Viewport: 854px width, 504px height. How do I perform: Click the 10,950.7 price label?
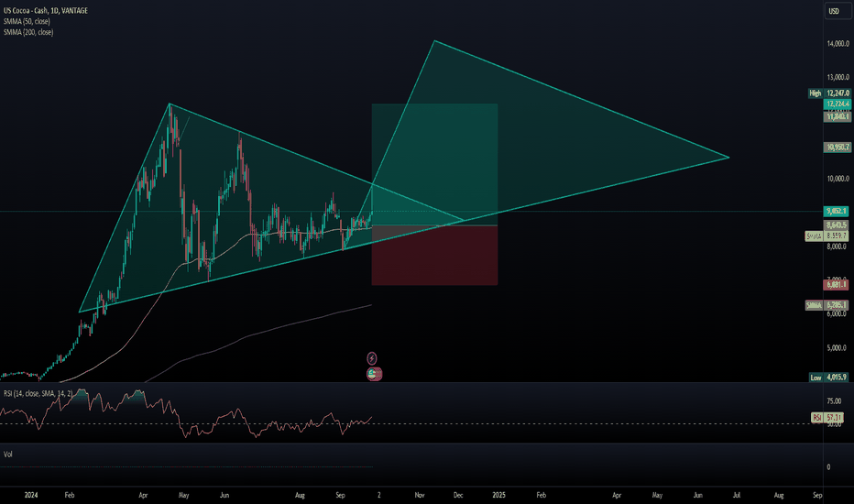pos(838,148)
